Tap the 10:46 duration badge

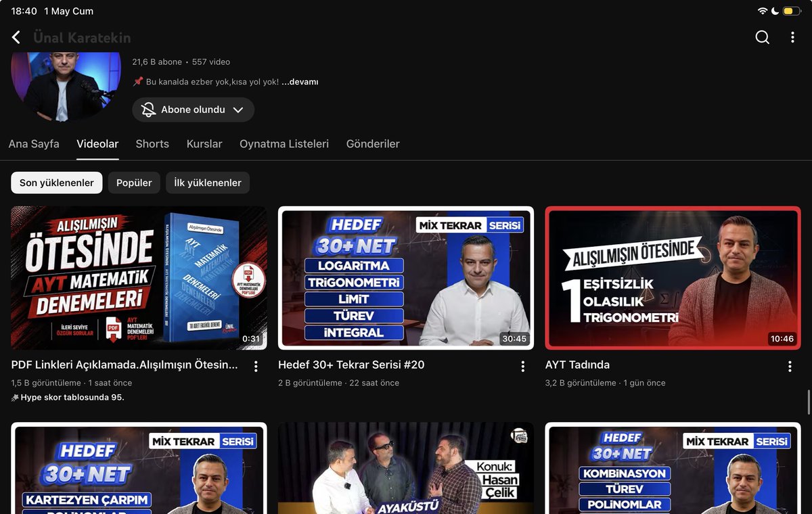[x=782, y=339]
